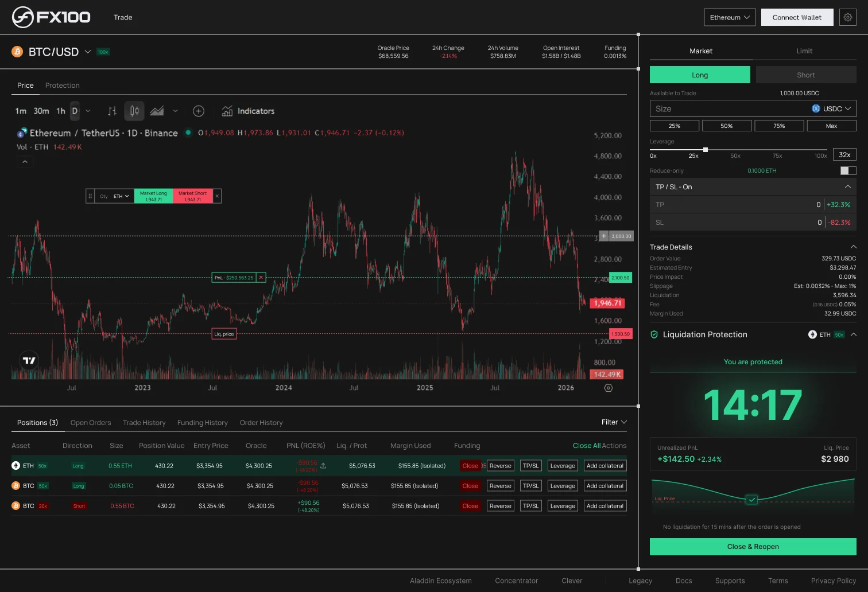Click the leverage slider handle
The image size is (868, 592).
[x=706, y=150]
